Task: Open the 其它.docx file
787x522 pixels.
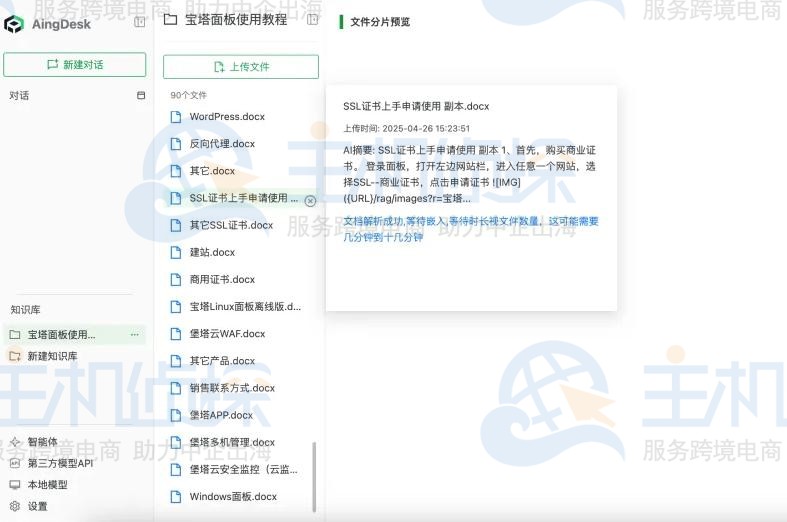Action: coord(212,171)
